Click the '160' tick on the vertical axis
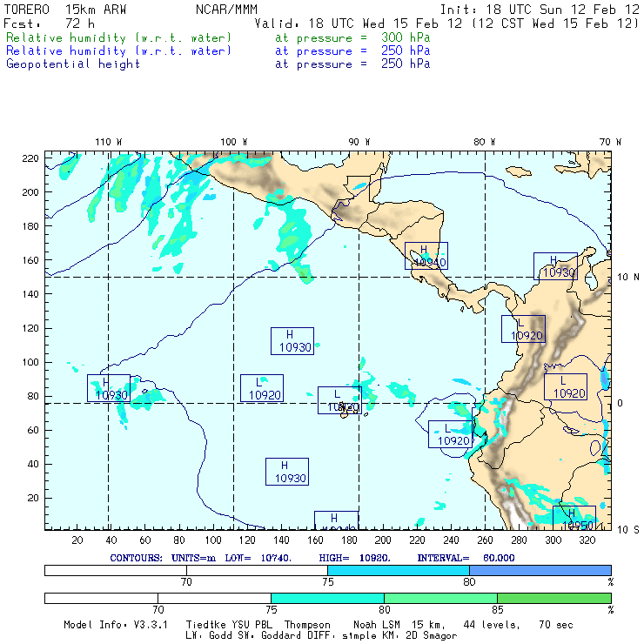The height and width of the screenshot is (644, 644). [30, 260]
